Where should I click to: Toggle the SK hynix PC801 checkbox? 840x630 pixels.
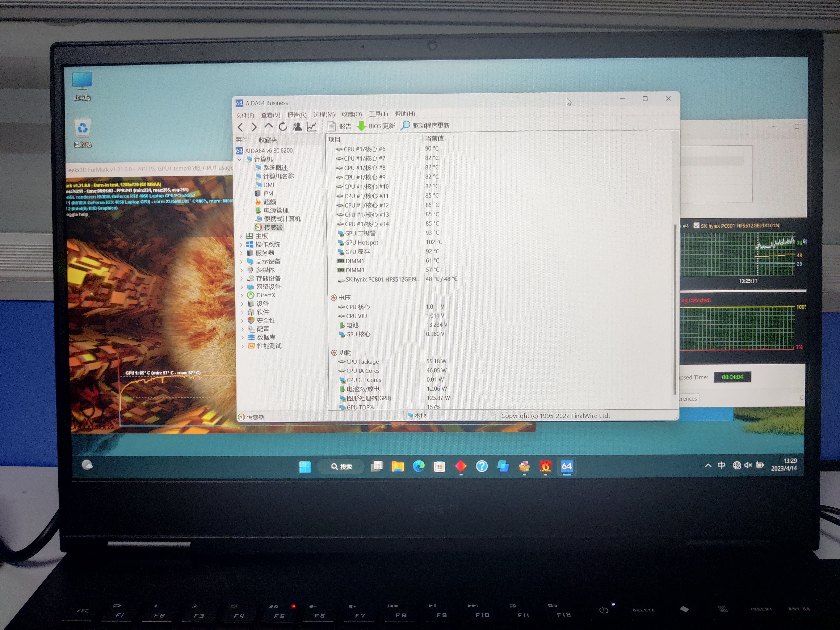pos(696,226)
